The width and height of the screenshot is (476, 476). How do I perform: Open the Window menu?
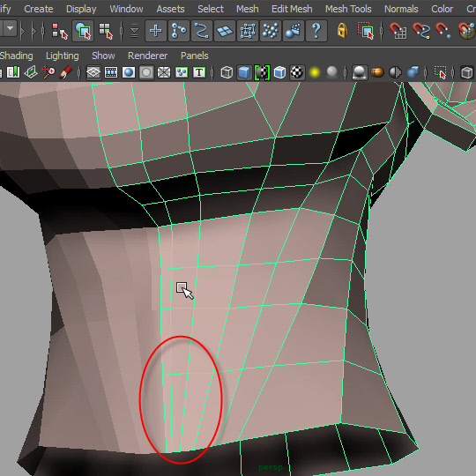(126, 9)
